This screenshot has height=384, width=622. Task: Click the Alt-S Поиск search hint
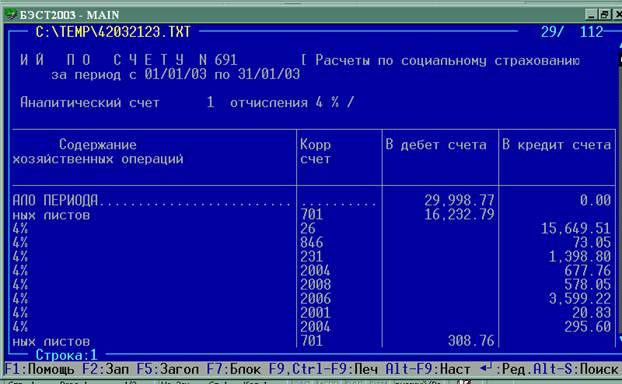575,369
